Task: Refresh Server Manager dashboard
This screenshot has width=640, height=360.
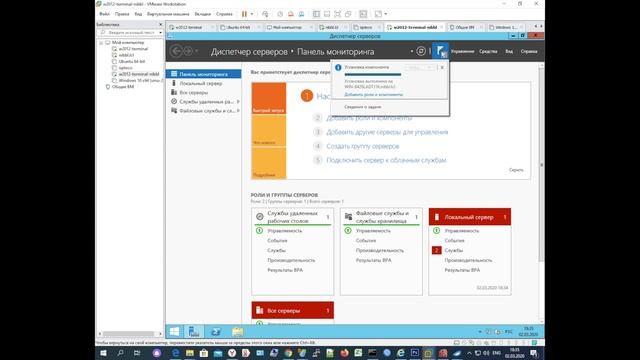Action: tap(421, 51)
